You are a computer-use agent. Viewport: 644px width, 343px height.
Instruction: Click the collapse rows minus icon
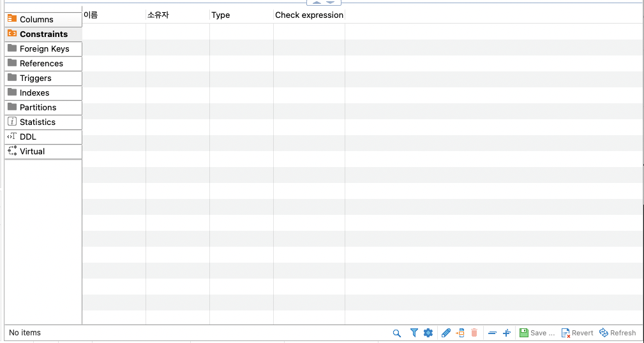tap(493, 333)
